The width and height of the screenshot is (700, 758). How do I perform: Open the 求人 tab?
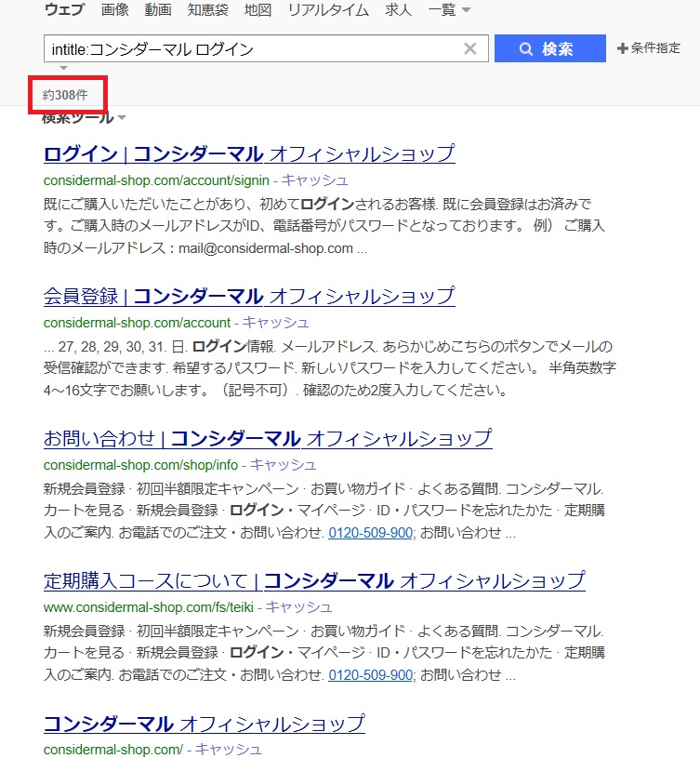coord(399,10)
